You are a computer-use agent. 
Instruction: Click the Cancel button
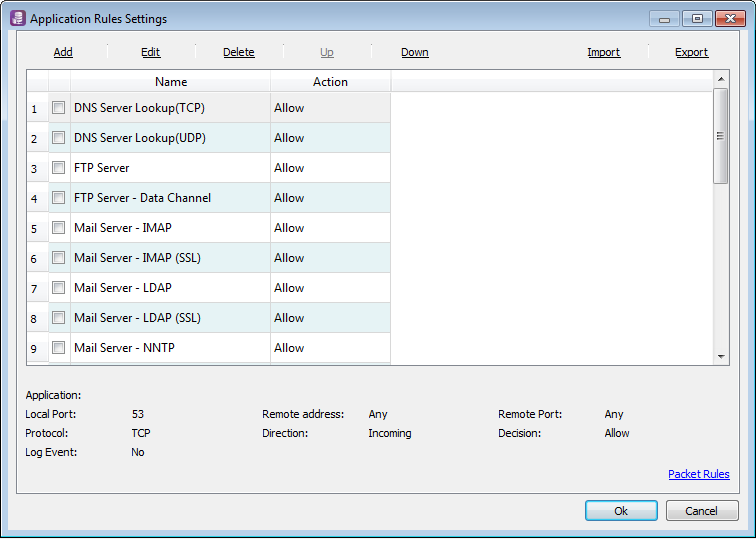(x=702, y=511)
